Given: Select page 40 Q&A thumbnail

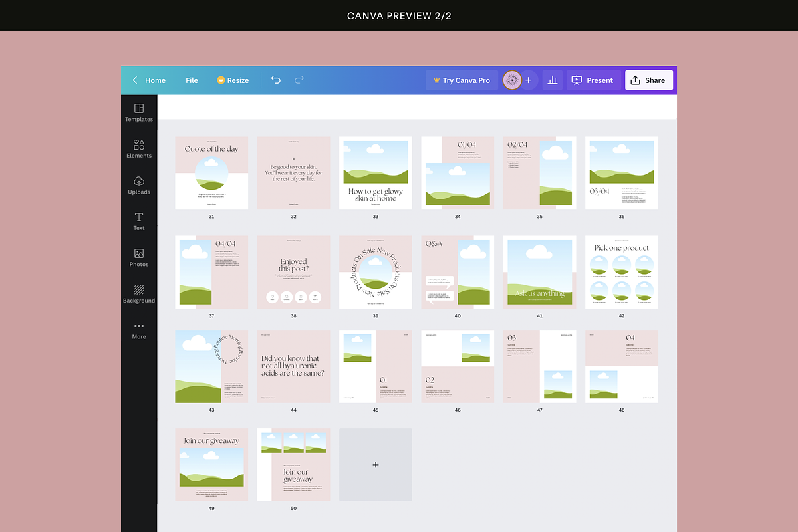Looking at the screenshot, I should point(458,272).
